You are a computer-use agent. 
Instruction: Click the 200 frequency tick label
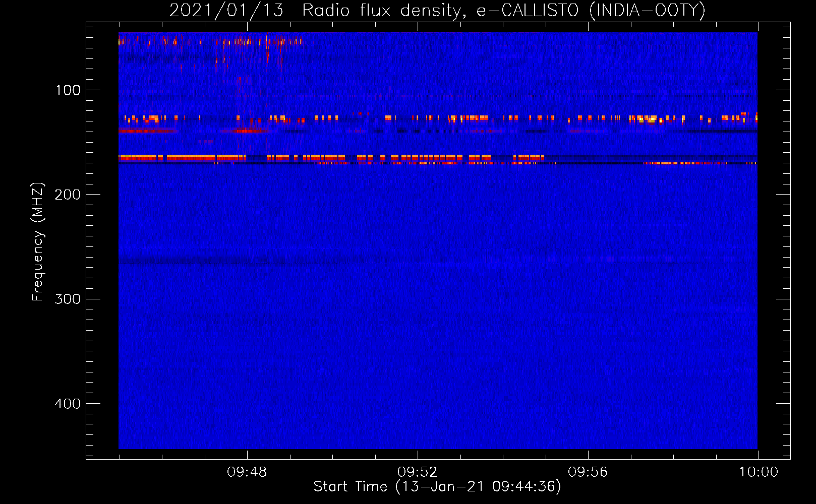coord(68,195)
